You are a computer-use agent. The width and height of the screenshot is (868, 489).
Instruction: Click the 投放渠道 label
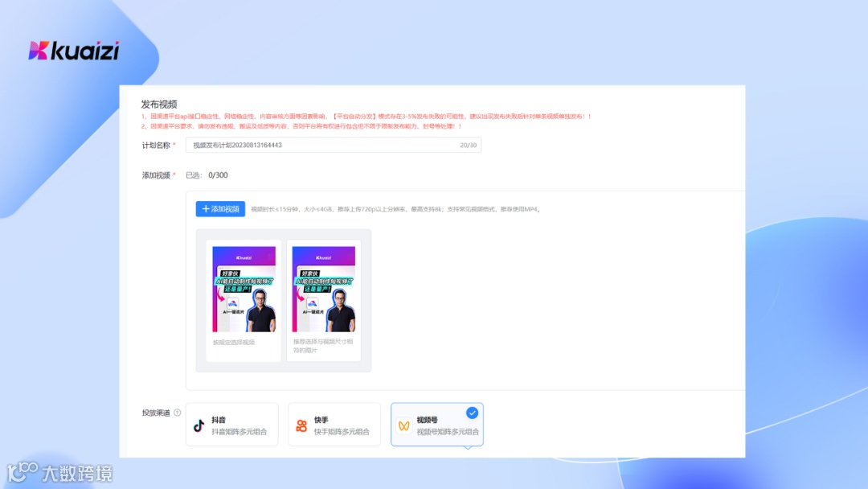[156, 413]
